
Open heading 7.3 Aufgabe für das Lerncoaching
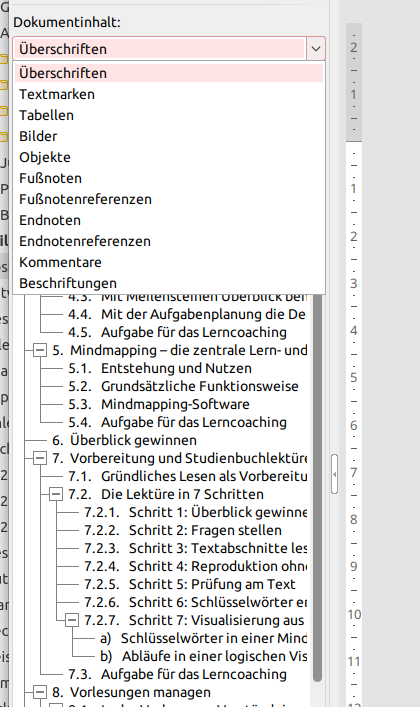tap(177, 675)
